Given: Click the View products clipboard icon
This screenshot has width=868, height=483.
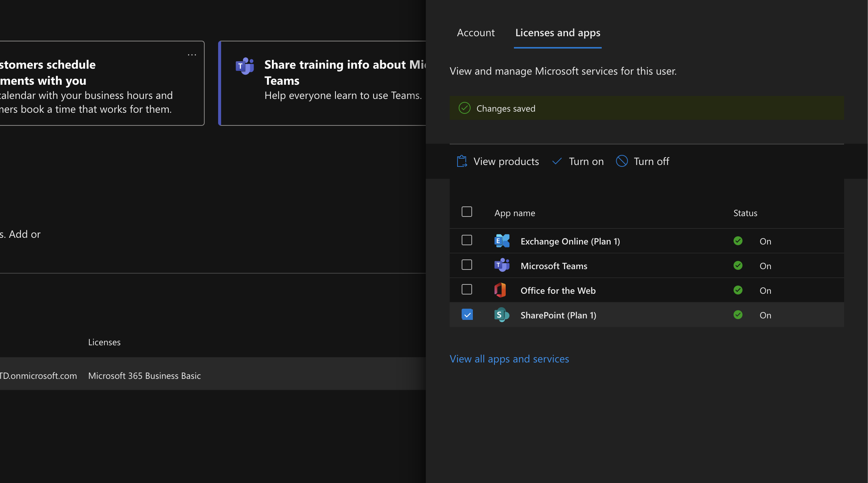Looking at the screenshot, I should [x=462, y=161].
